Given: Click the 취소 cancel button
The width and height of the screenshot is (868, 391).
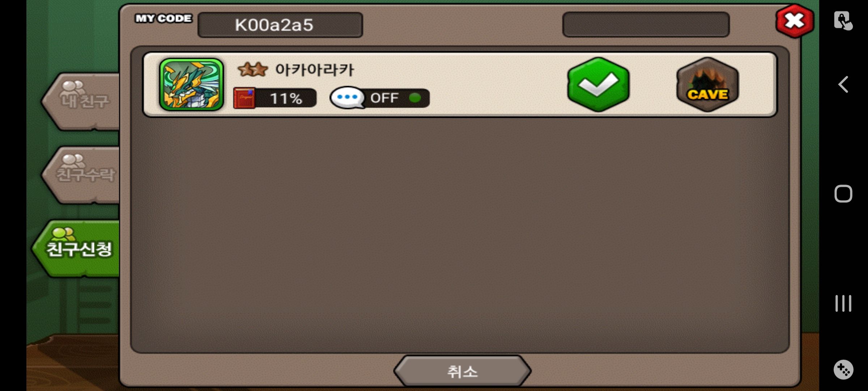Looking at the screenshot, I should (x=462, y=371).
